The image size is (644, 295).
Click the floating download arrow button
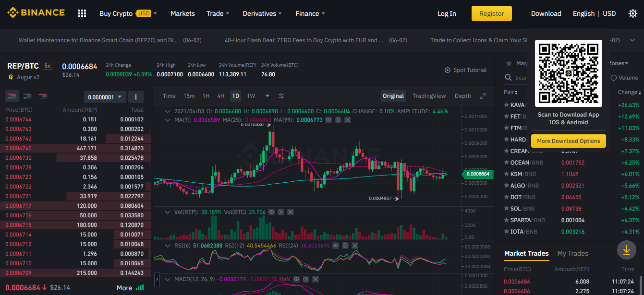click(x=626, y=250)
